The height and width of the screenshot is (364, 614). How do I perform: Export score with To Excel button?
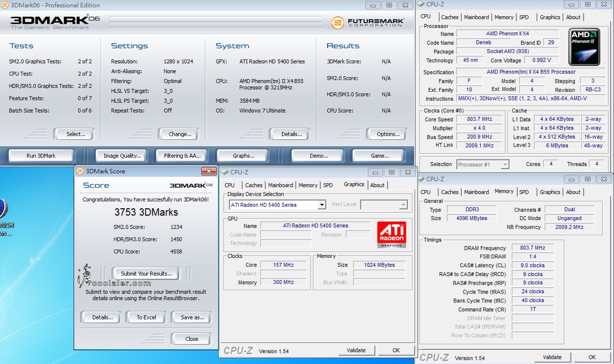point(146,317)
